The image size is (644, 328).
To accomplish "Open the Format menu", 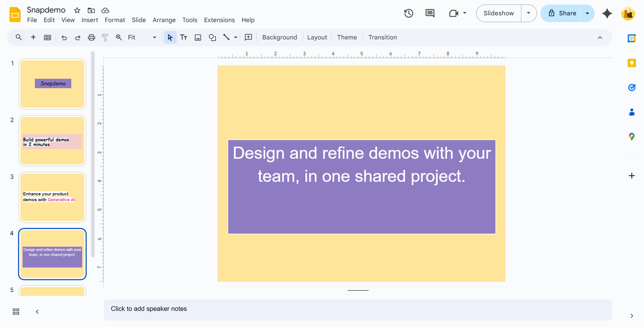I will [115, 20].
